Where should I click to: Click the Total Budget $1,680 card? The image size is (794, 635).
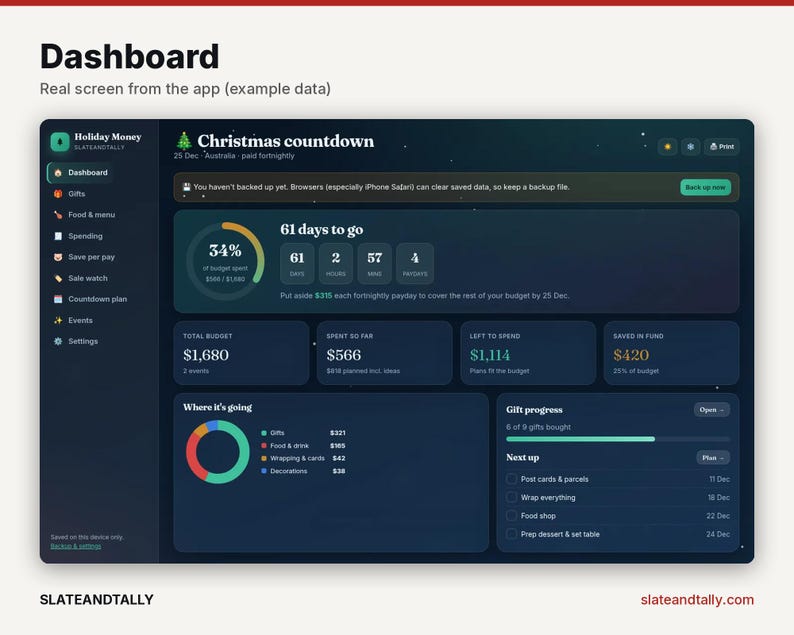click(x=241, y=353)
